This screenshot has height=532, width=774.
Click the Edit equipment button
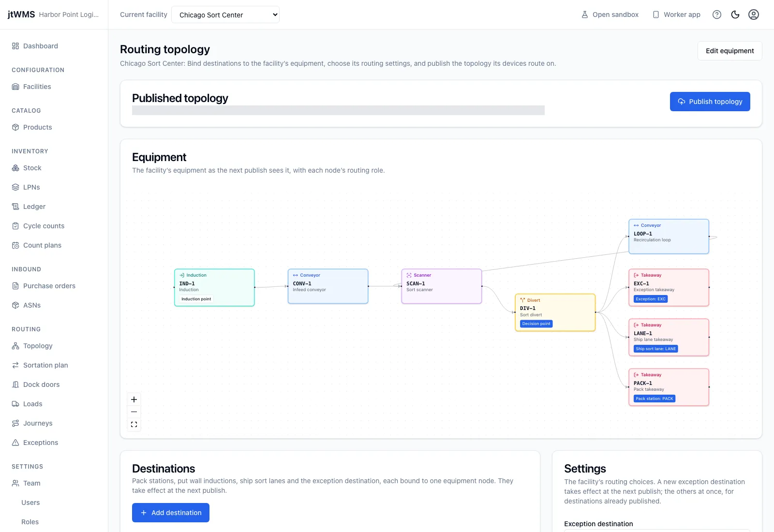pyautogui.click(x=729, y=51)
